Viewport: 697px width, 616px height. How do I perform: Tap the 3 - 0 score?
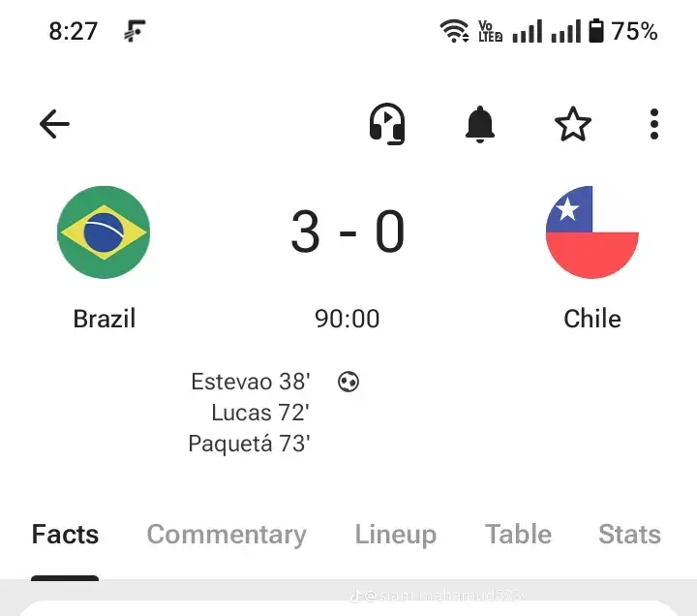(348, 231)
